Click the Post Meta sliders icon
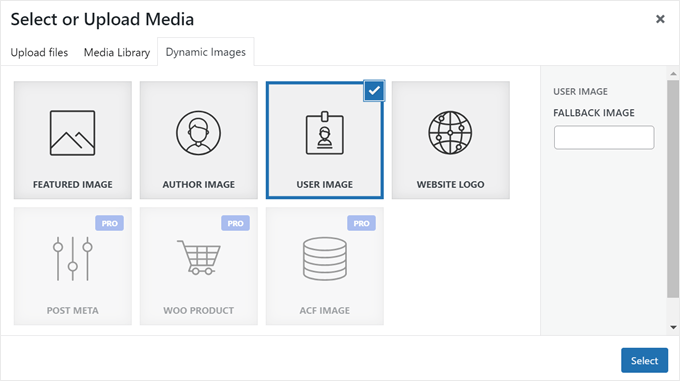Image resolution: width=680 pixels, height=381 pixels. [72, 259]
